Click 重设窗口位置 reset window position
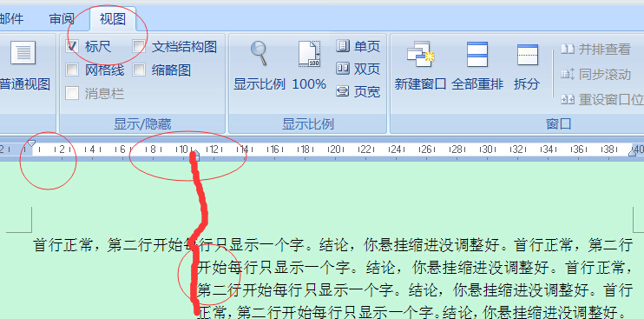 pyautogui.click(x=602, y=99)
